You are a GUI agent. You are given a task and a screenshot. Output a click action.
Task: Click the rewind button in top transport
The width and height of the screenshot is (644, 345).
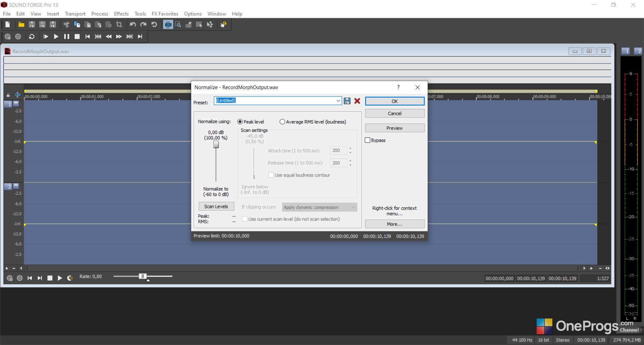point(109,37)
